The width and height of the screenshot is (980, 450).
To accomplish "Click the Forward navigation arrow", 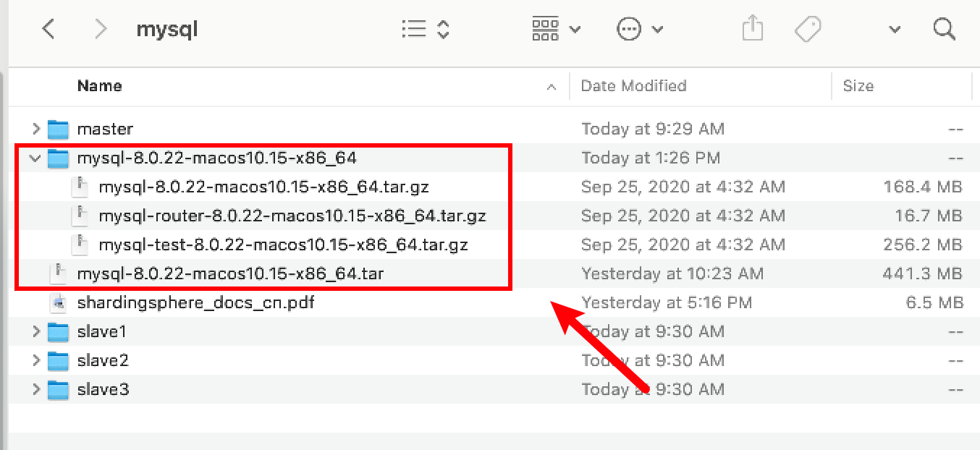I will coord(101,29).
